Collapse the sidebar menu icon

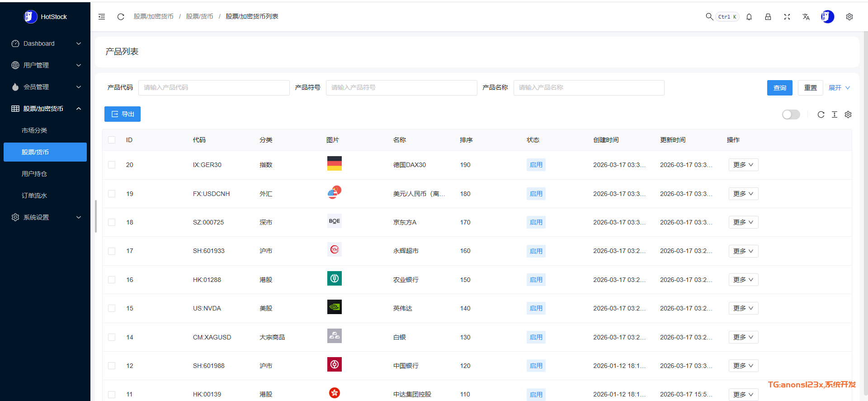tap(102, 17)
